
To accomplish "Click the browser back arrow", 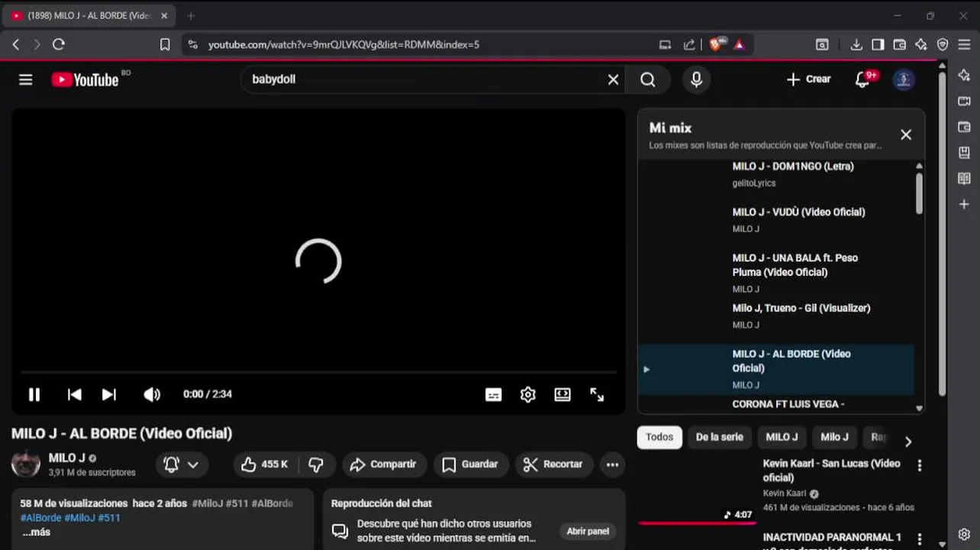I will coord(16,44).
